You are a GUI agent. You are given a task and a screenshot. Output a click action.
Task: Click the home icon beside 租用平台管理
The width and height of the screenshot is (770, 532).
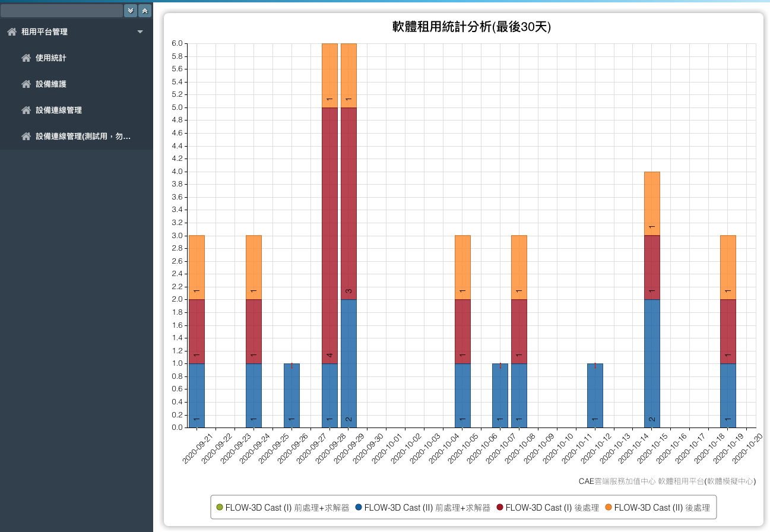tap(12, 32)
